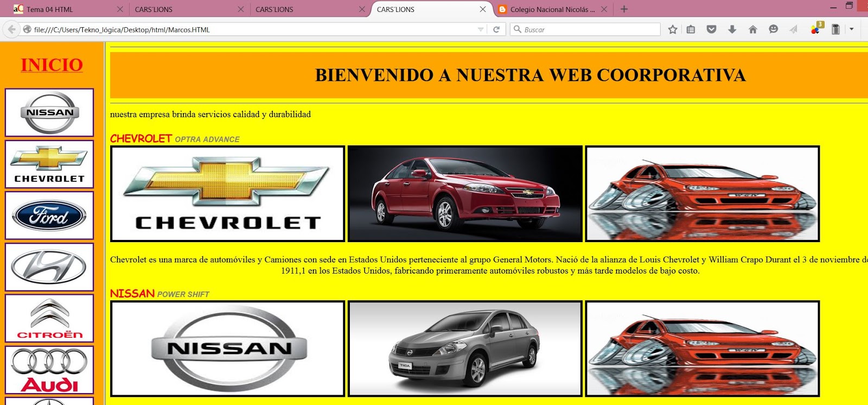Click the page info globe icon in address bar
Viewport: 868px width, 405px height.
[27, 29]
